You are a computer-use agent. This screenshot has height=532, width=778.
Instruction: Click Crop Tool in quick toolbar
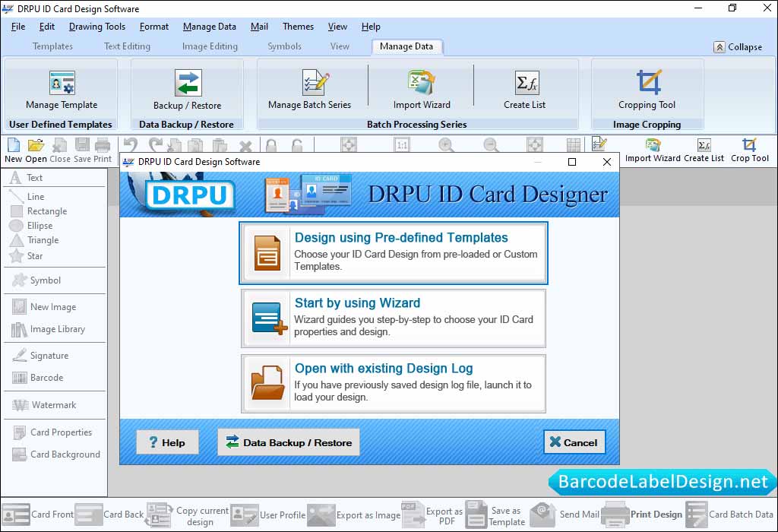coord(749,151)
